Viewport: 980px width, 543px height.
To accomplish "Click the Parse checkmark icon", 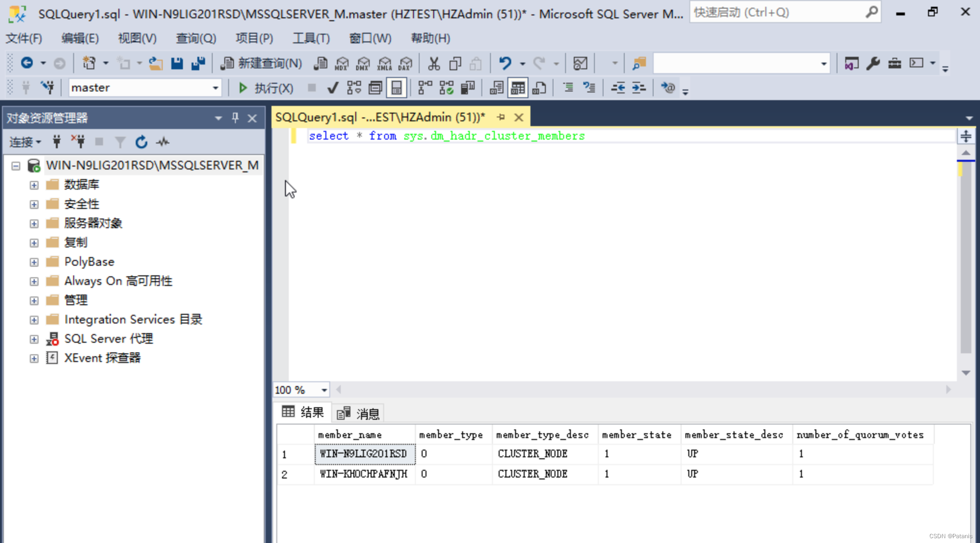I will [x=332, y=88].
